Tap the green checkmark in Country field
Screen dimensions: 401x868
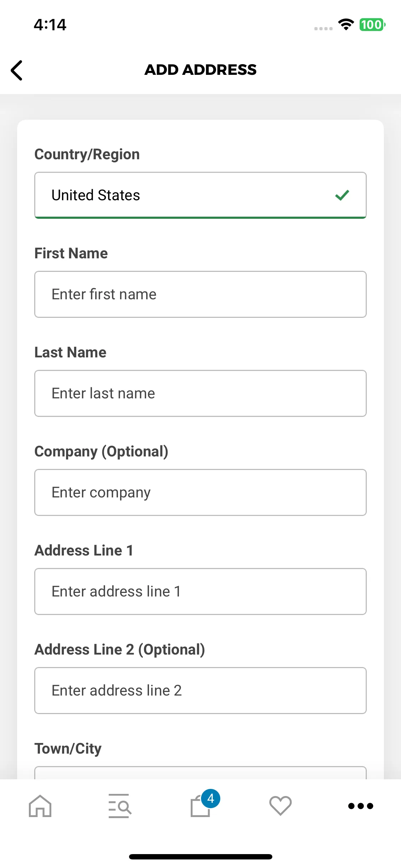tap(342, 195)
